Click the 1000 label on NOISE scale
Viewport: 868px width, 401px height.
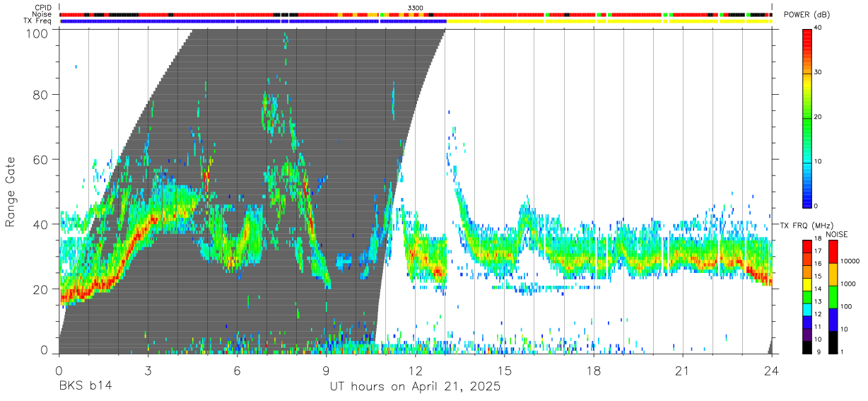(x=848, y=284)
